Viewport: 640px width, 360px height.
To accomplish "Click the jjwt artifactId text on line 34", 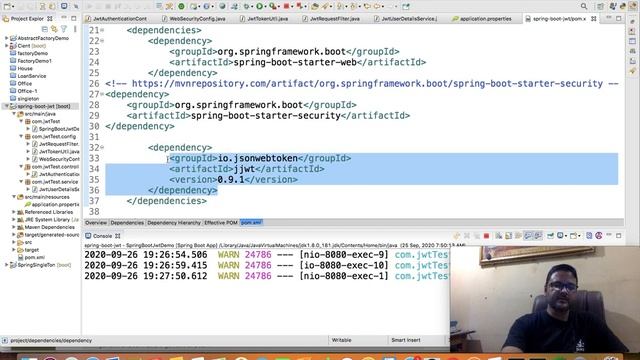I will point(244,169).
